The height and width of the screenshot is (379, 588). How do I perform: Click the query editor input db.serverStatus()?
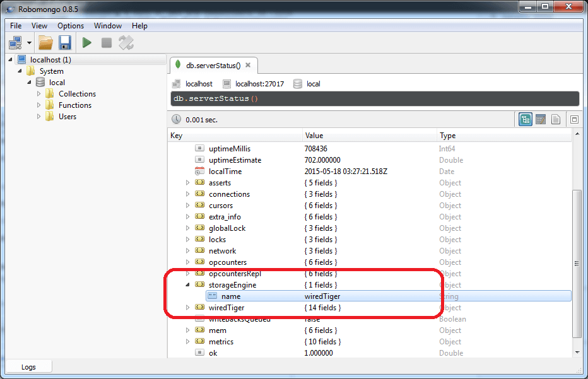click(375, 98)
